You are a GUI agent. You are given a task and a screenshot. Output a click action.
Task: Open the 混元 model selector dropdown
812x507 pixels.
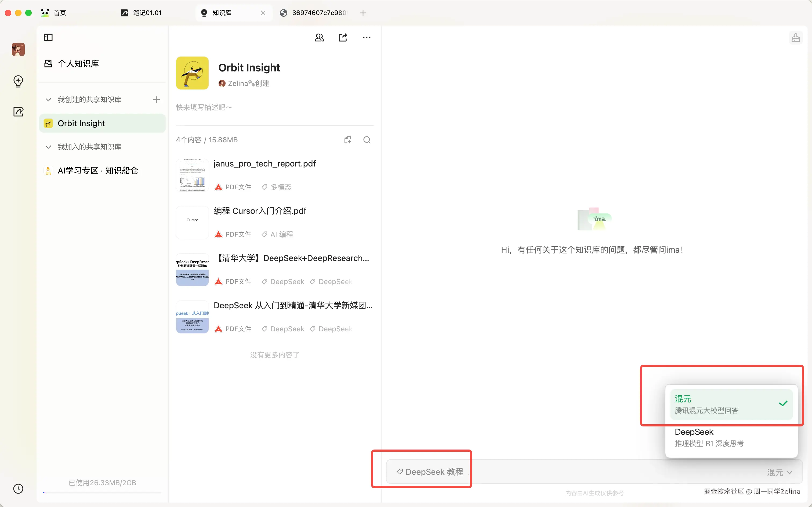[779, 472]
